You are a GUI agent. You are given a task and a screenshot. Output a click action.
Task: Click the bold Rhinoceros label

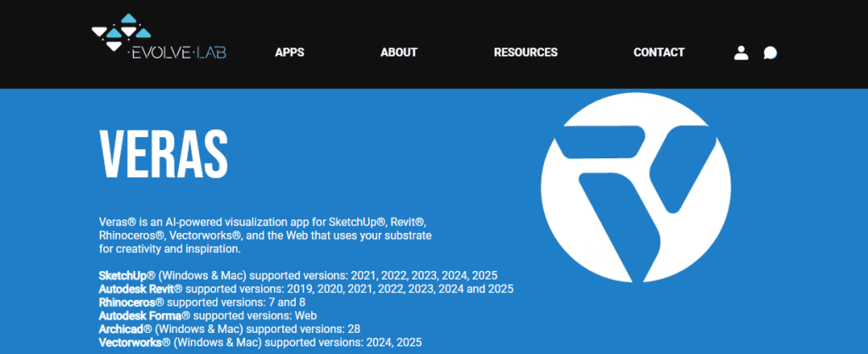[x=127, y=302]
